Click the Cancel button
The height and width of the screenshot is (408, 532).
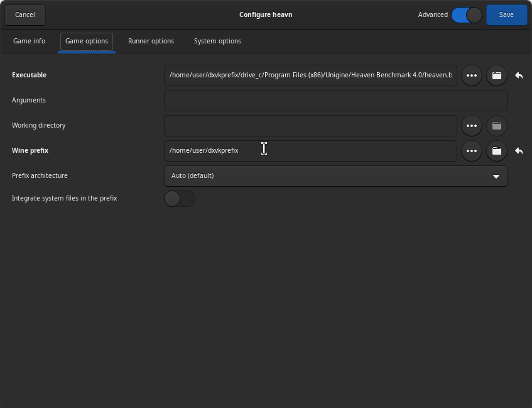pos(25,15)
